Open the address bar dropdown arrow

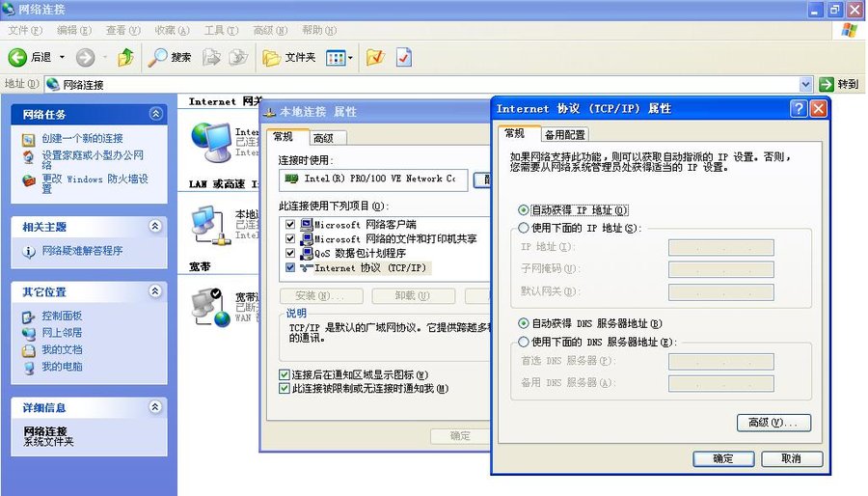point(806,85)
